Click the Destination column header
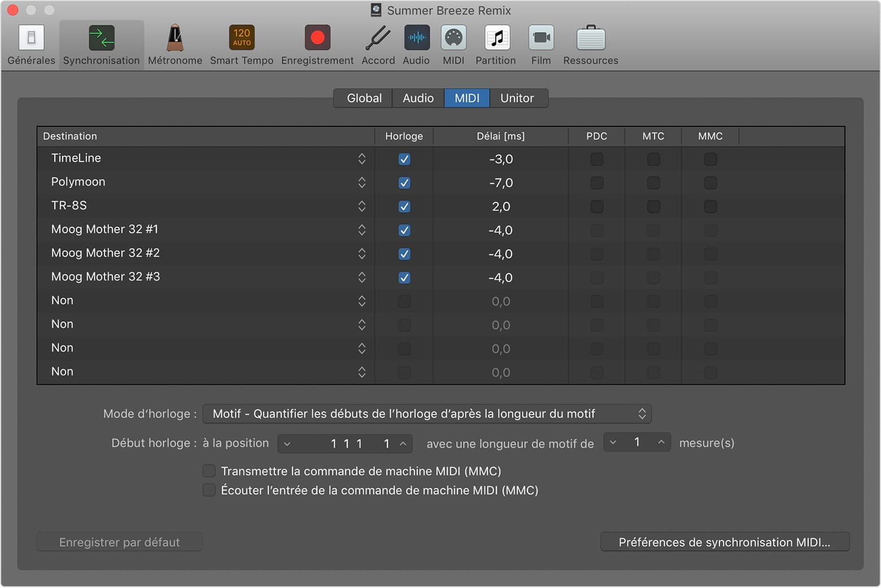 pos(206,136)
